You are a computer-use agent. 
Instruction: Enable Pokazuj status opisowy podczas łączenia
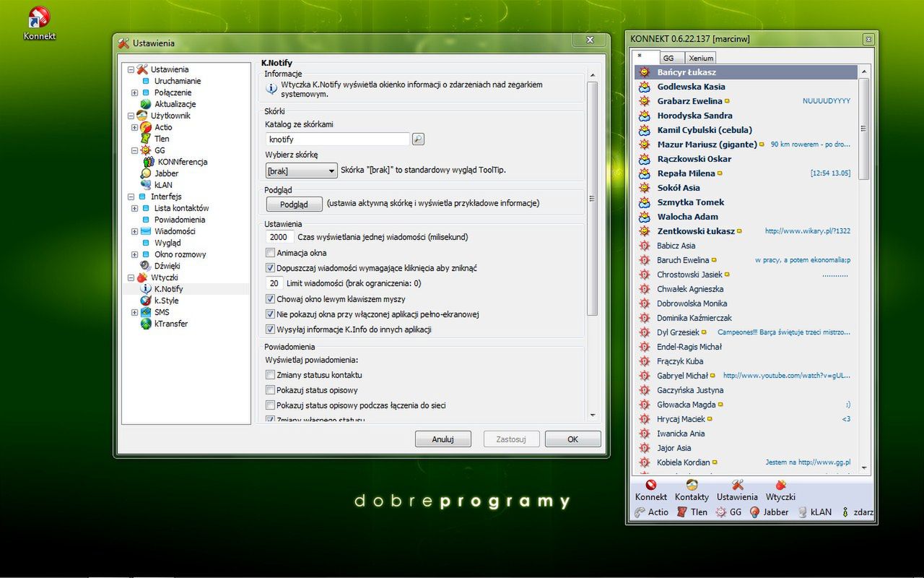tap(270, 405)
